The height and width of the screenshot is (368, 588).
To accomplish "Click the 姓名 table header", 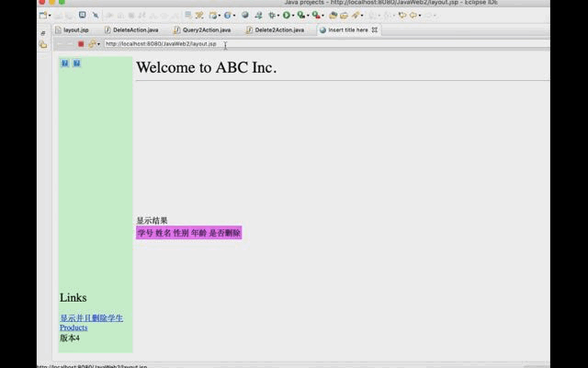I will (x=164, y=233).
